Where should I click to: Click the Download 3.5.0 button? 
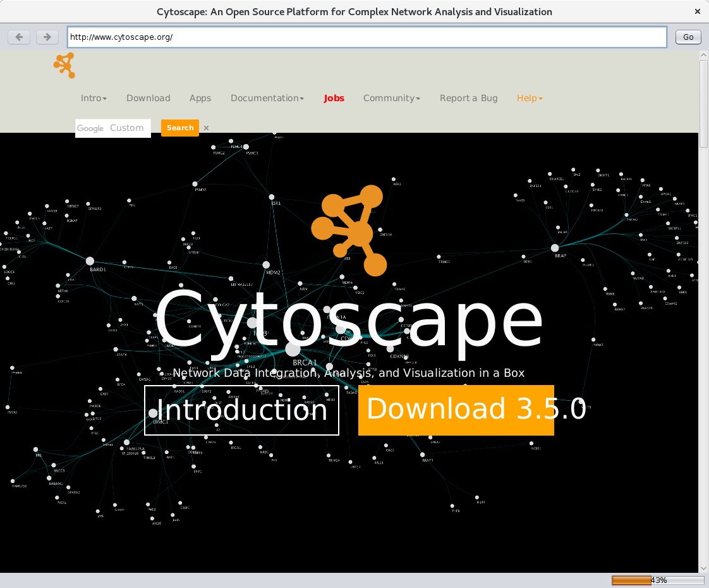tap(456, 410)
